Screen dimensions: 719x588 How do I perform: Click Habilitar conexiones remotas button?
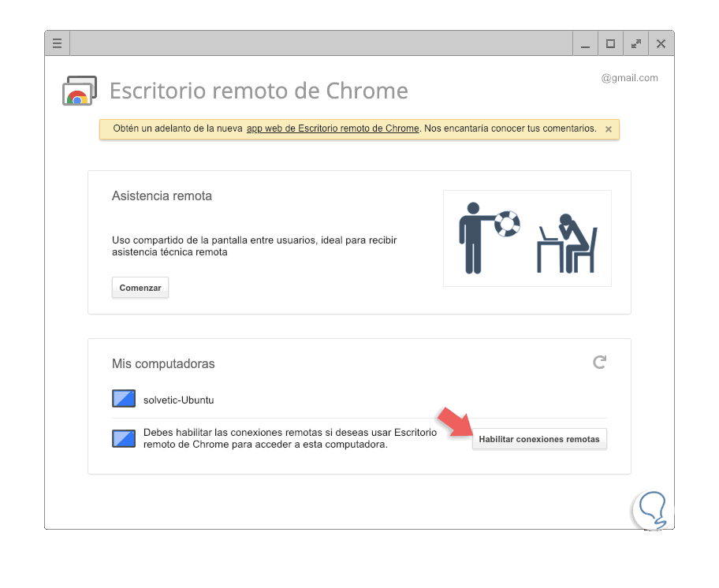(539, 439)
